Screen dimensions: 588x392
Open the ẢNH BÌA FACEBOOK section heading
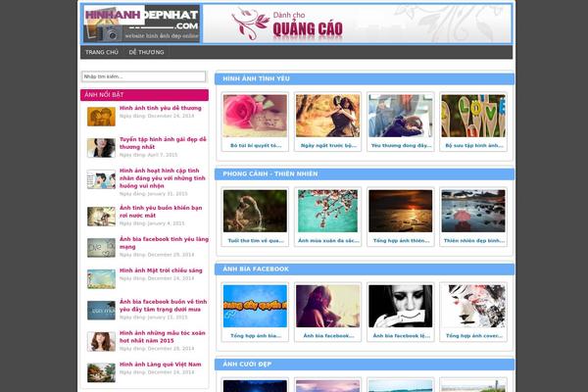tap(256, 269)
